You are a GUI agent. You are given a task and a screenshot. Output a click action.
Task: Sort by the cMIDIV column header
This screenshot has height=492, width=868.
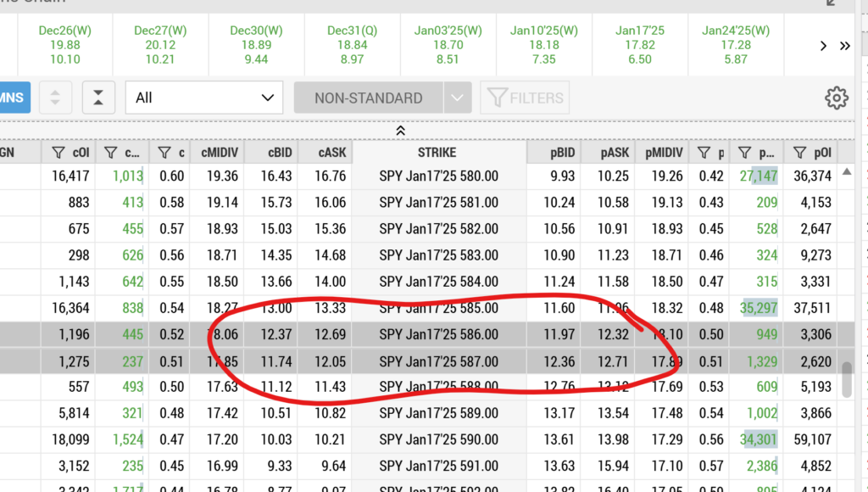(219, 153)
